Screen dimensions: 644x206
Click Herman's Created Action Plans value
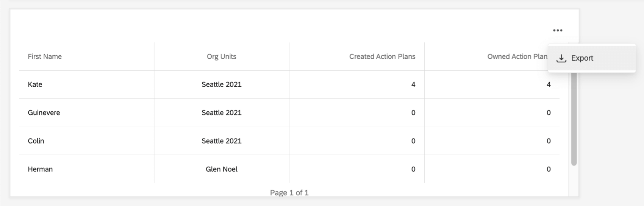(x=413, y=169)
